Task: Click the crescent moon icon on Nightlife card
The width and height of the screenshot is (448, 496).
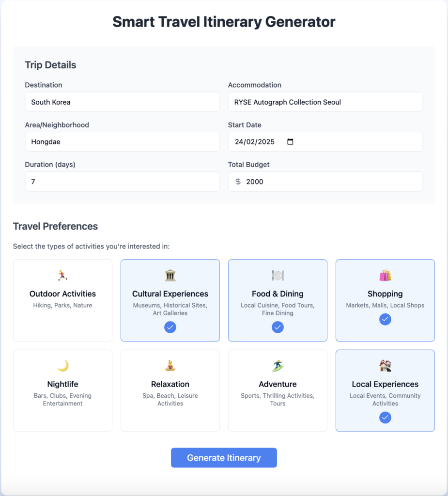Action: [62, 365]
